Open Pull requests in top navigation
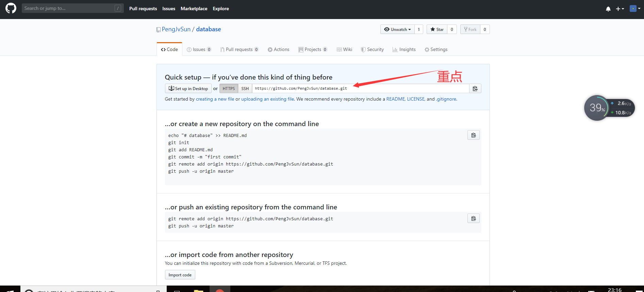Image resolution: width=644 pixels, height=292 pixels. tap(143, 8)
